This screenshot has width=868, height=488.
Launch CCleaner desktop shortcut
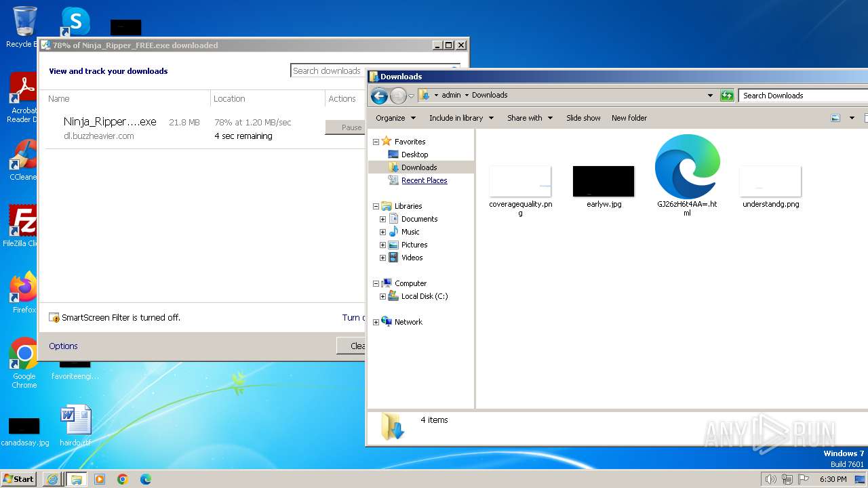(23, 160)
